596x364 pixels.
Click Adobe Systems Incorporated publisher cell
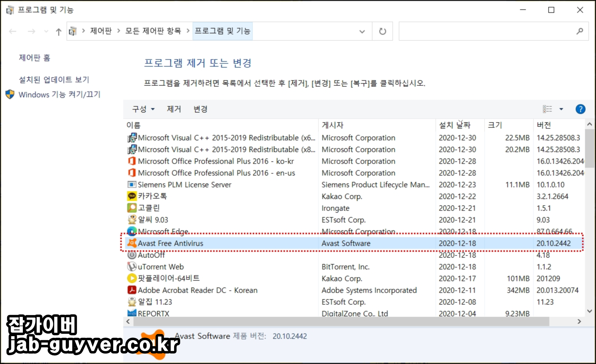click(369, 290)
